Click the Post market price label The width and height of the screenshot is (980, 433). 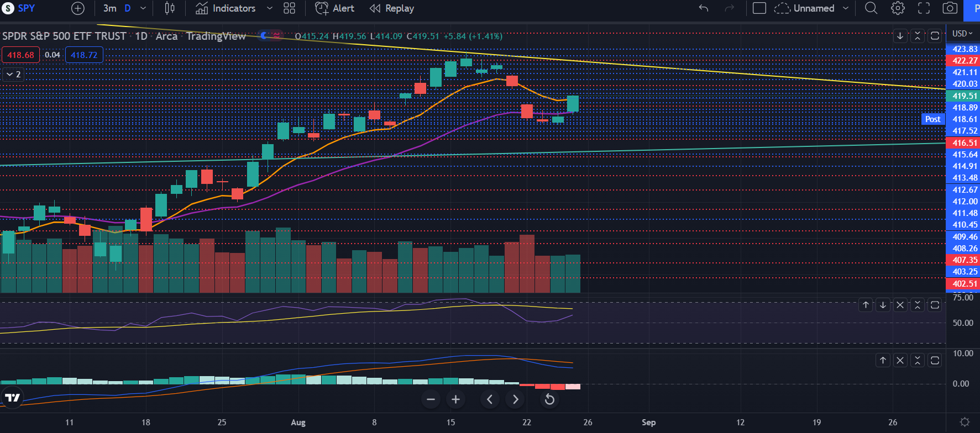pyautogui.click(x=933, y=119)
